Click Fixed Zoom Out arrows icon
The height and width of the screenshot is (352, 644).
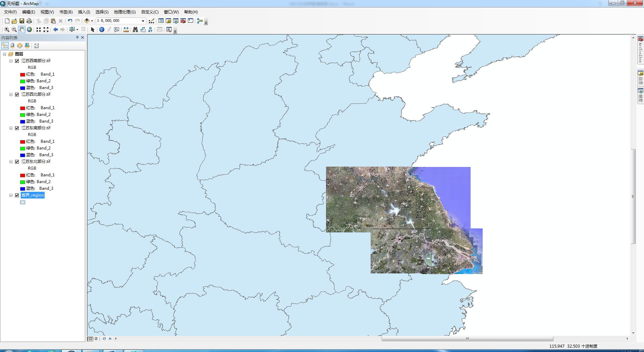click(46, 30)
